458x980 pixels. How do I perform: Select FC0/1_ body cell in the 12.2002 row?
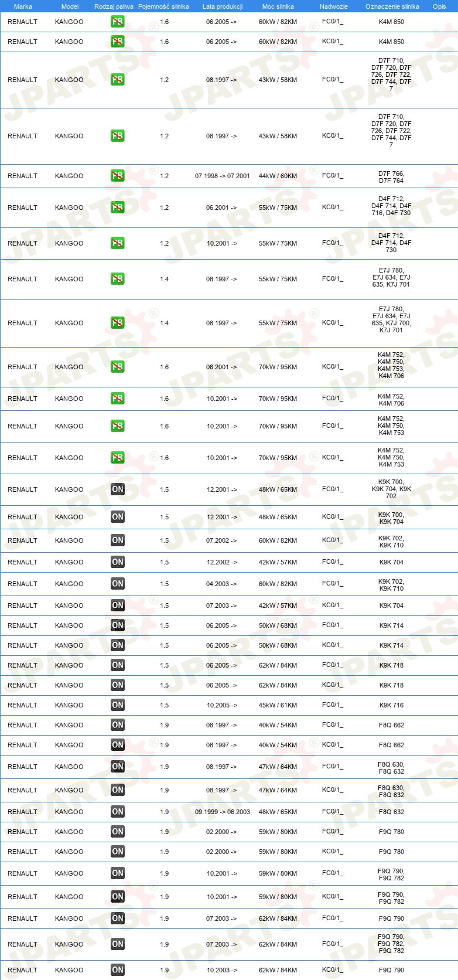point(333,562)
